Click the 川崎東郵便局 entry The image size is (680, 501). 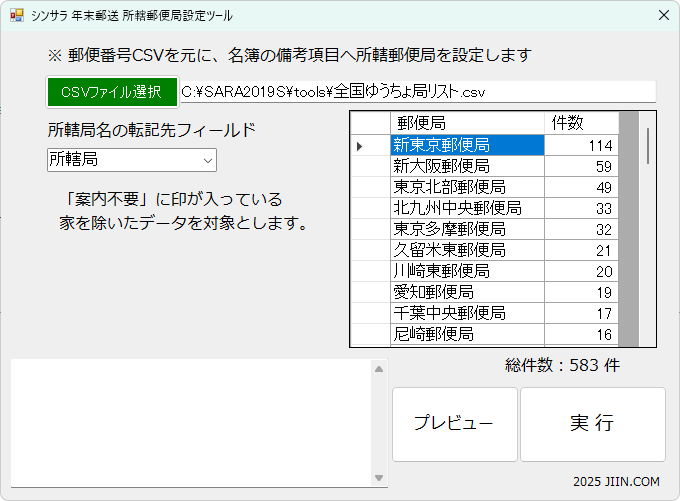click(x=467, y=271)
